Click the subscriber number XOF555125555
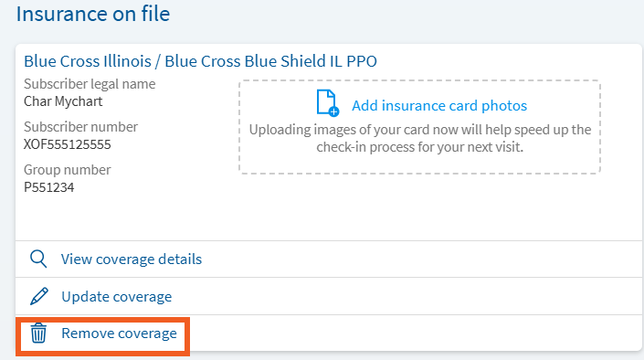 pyautogui.click(x=68, y=144)
